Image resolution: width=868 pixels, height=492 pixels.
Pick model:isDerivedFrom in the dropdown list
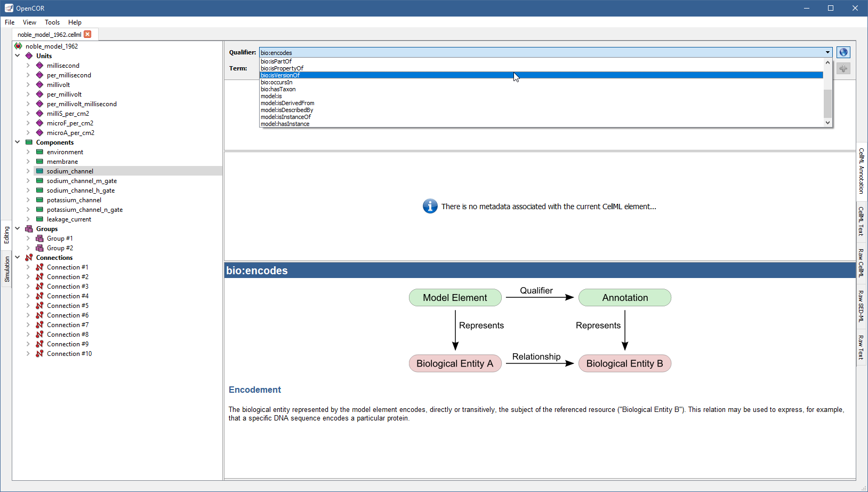point(287,103)
